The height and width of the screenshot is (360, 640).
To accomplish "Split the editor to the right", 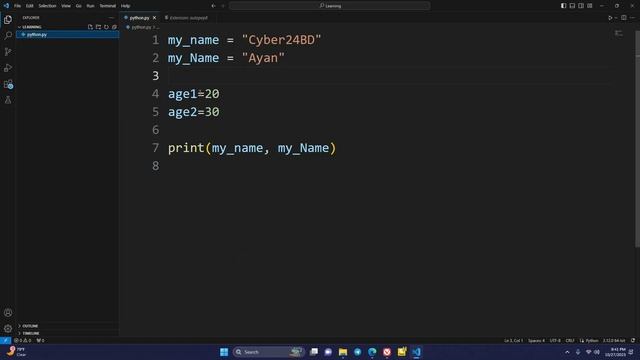I will click(624, 18).
